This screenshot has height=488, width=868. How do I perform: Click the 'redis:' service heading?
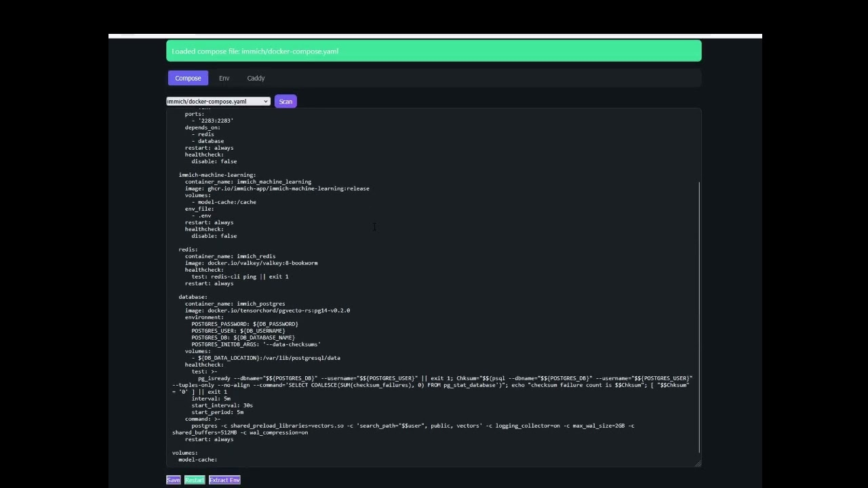tap(188, 249)
